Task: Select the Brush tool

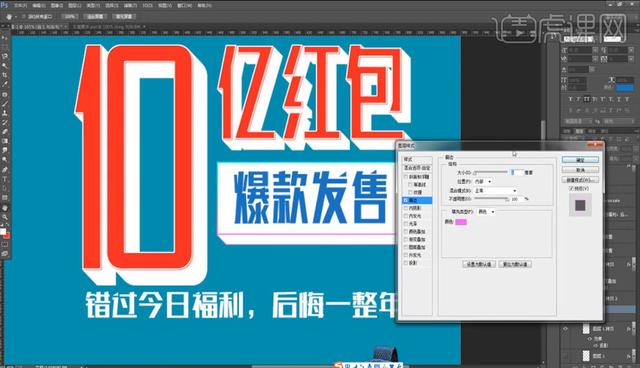Action: point(5,104)
